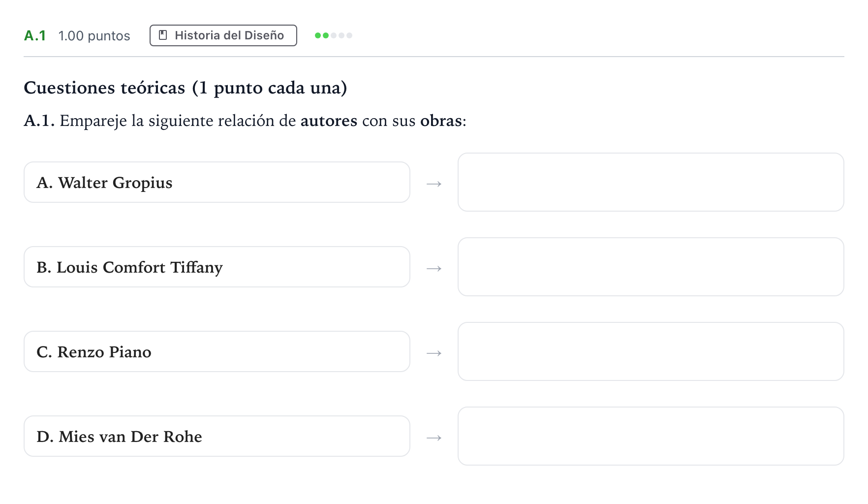Click the bold word autores in the question
This screenshot has height=504, width=868.
click(x=329, y=121)
